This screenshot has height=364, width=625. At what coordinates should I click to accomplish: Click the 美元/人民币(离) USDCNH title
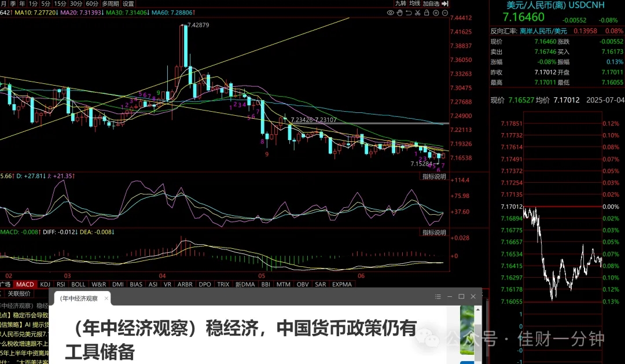(555, 5)
